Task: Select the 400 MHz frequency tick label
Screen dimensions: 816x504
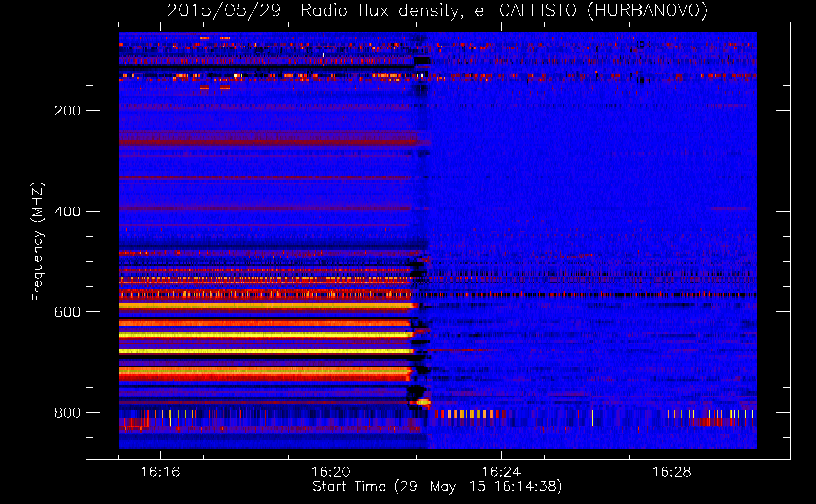Action: tap(68, 212)
